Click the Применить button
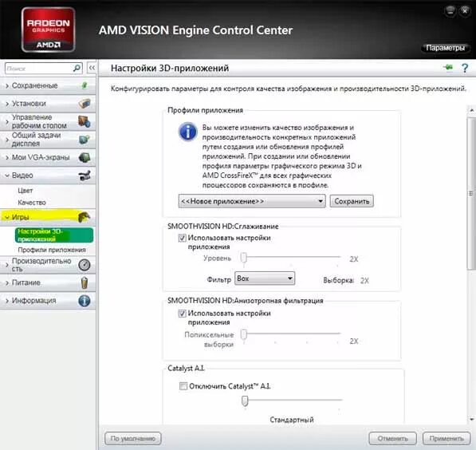Image resolution: width=476 pixels, height=450 pixels. [446, 439]
